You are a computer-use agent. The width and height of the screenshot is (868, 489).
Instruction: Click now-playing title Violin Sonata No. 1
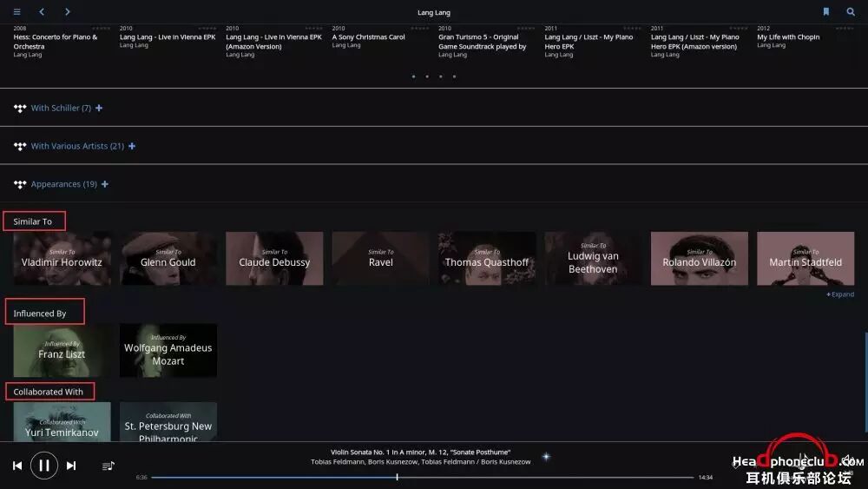(421, 452)
